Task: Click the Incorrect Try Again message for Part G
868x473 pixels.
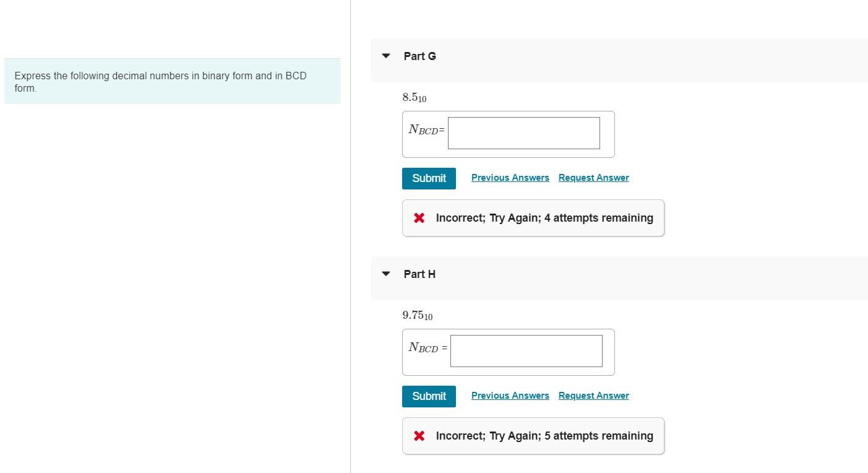Action: pos(544,217)
